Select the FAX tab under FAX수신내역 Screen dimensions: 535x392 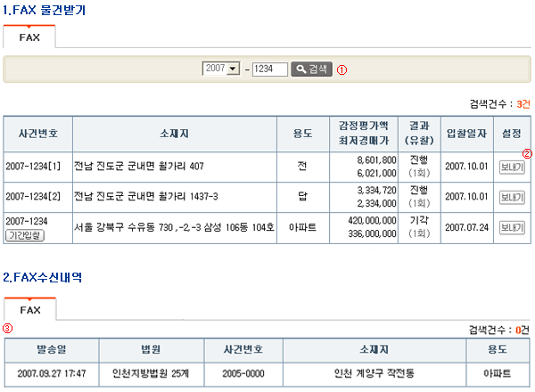[x=29, y=310]
